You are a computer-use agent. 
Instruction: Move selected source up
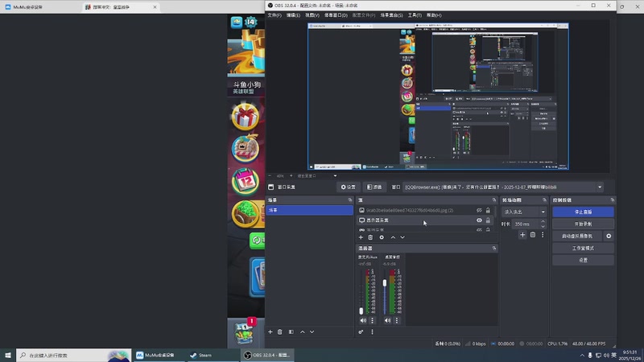click(393, 237)
